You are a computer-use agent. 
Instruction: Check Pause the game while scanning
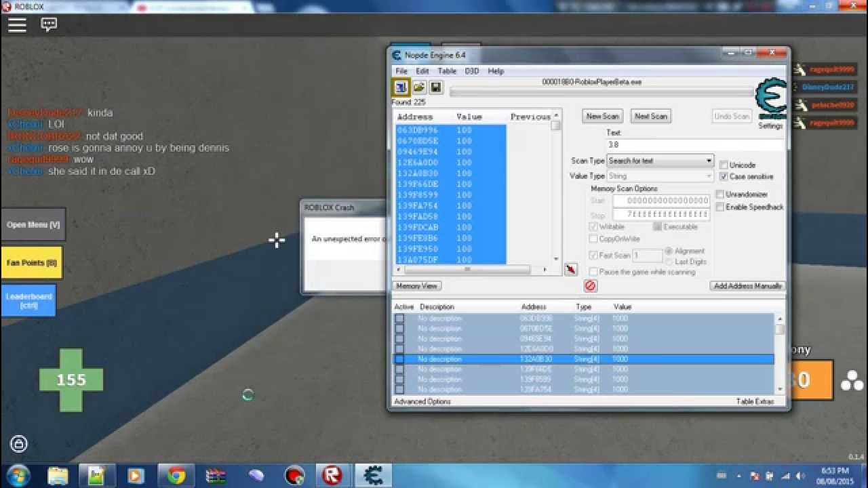tap(593, 272)
